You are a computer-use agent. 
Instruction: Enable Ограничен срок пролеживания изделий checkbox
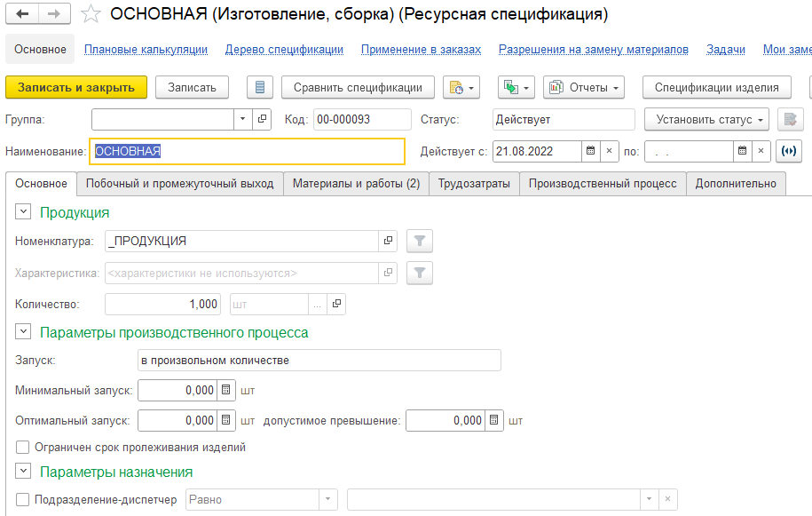pyautogui.click(x=23, y=447)
